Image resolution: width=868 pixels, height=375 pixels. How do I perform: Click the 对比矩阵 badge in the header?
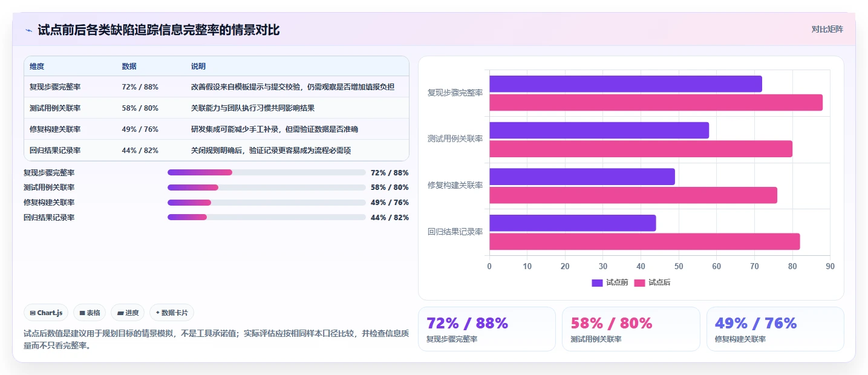(x=827, y=29)
